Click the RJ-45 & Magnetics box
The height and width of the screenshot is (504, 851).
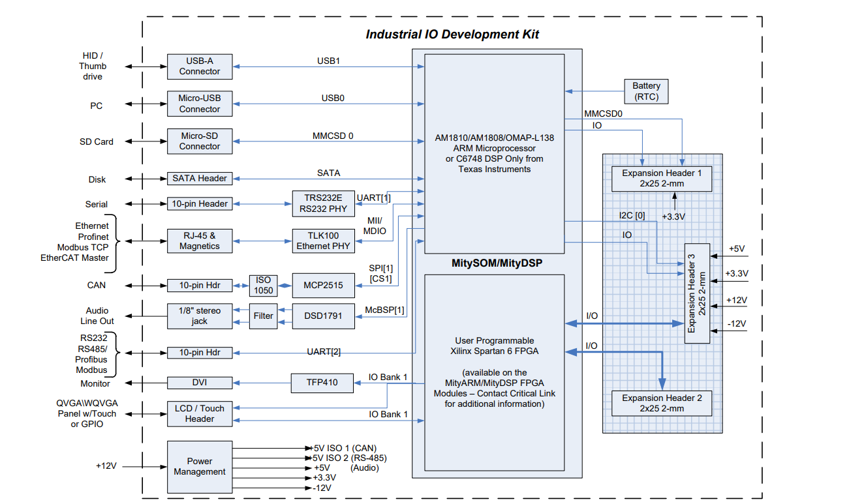(200, 241)
